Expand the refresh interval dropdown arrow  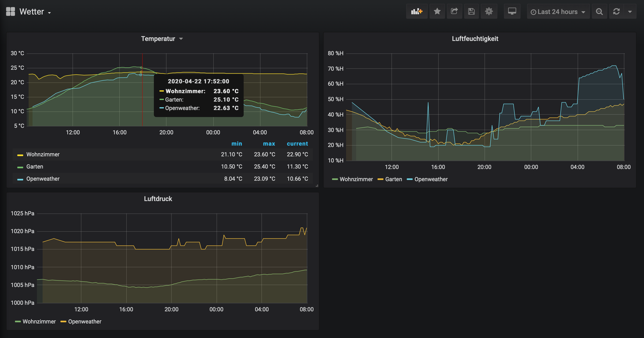tap(630, 11)
